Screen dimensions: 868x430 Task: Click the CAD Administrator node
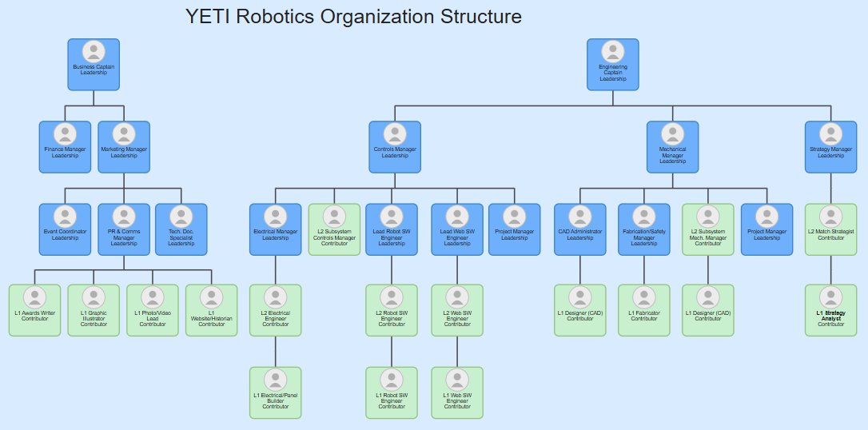click(x=580, y=229)
